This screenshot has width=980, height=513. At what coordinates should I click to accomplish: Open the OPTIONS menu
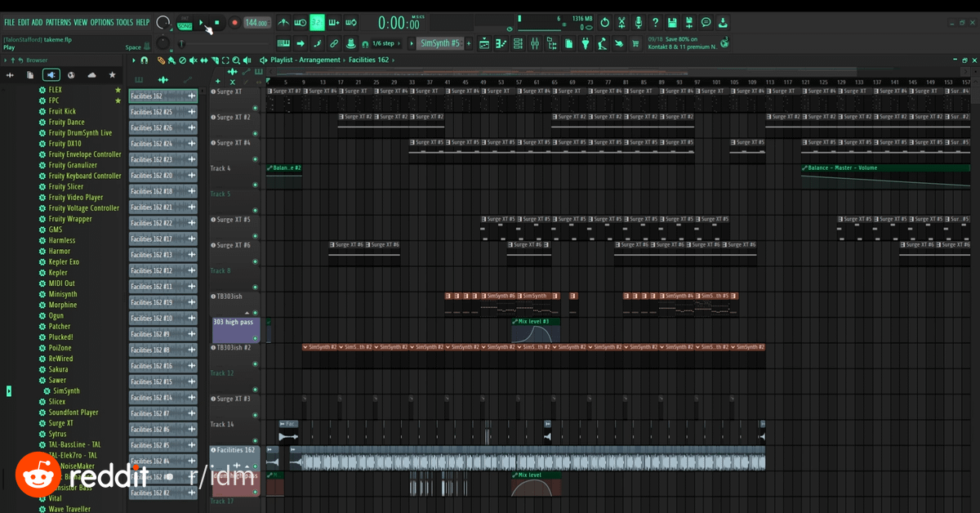pos(102,22)
